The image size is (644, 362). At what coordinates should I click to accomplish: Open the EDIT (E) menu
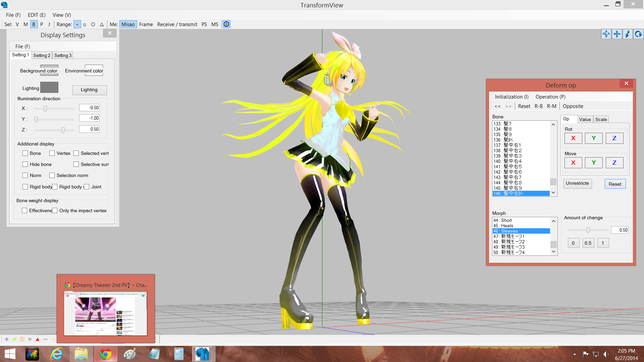click(37, 15)
